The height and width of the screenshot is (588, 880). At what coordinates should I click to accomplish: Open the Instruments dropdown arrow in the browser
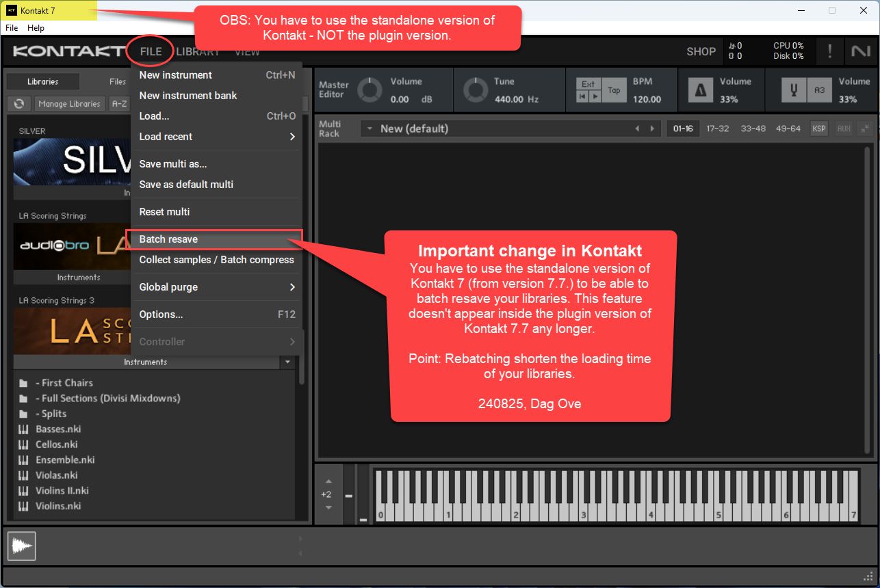[x=288, y=362]
